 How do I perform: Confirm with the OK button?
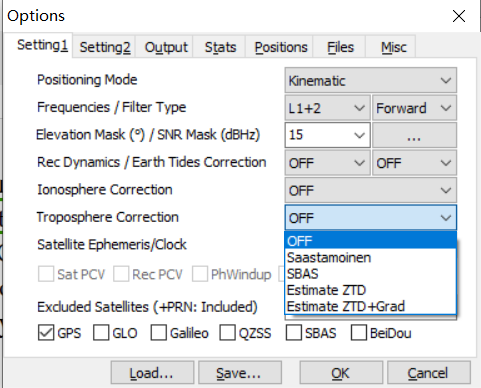[x=341, y=373]
